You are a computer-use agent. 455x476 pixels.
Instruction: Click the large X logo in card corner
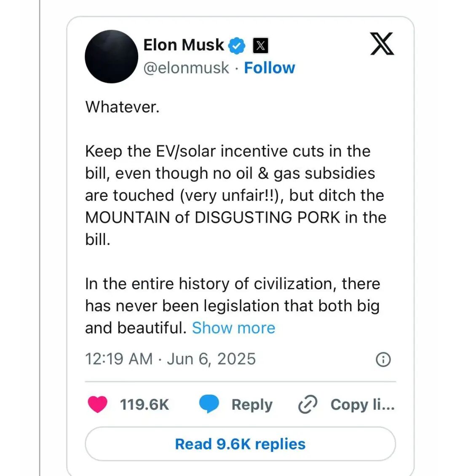point(382,44)
